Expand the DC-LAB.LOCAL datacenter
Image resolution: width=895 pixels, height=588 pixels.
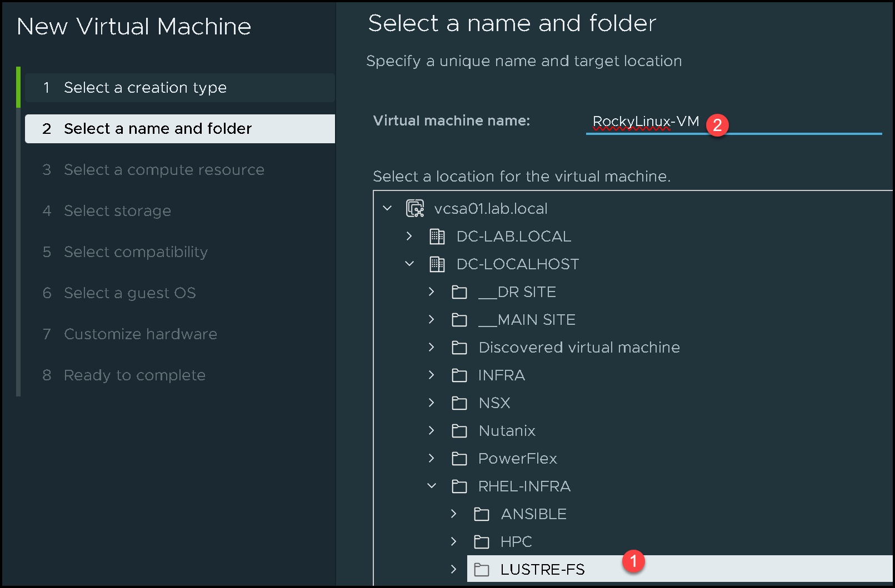pyautogui.click(x=409, y=236)
